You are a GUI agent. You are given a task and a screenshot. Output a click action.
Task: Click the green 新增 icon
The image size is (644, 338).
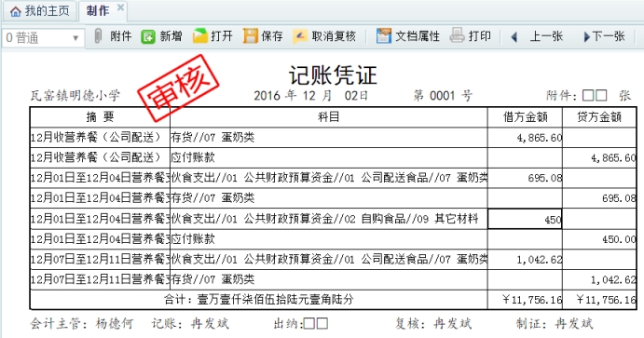click(148, 36)
